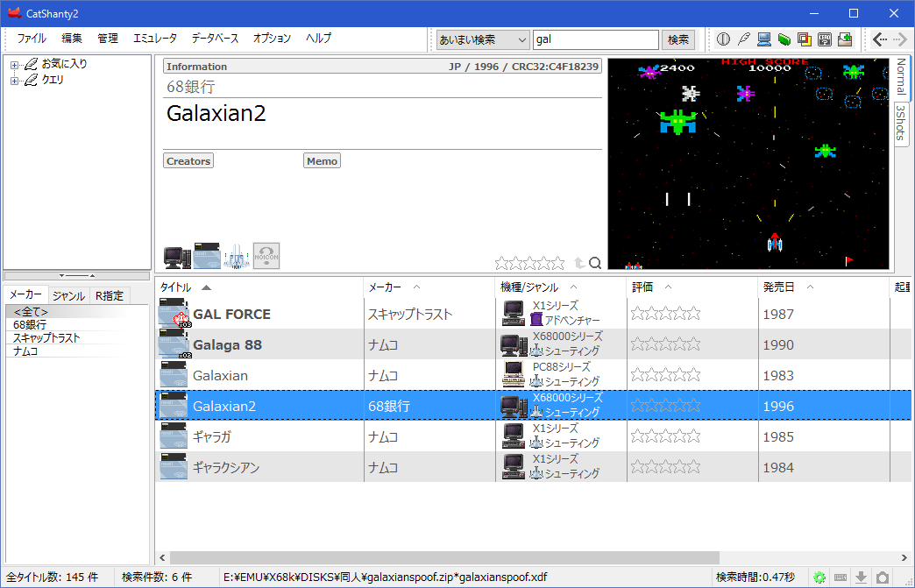The width and height of the screenshot is (915, 588).
Task: Select the Normal screenshot tab
Action: click(901, 77)
